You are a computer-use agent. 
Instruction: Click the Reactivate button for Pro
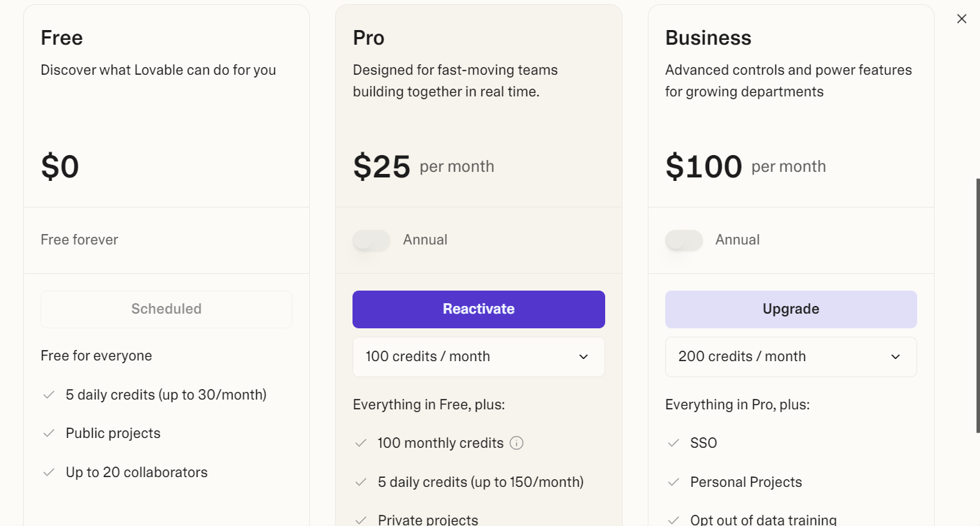tap(479, 309)
